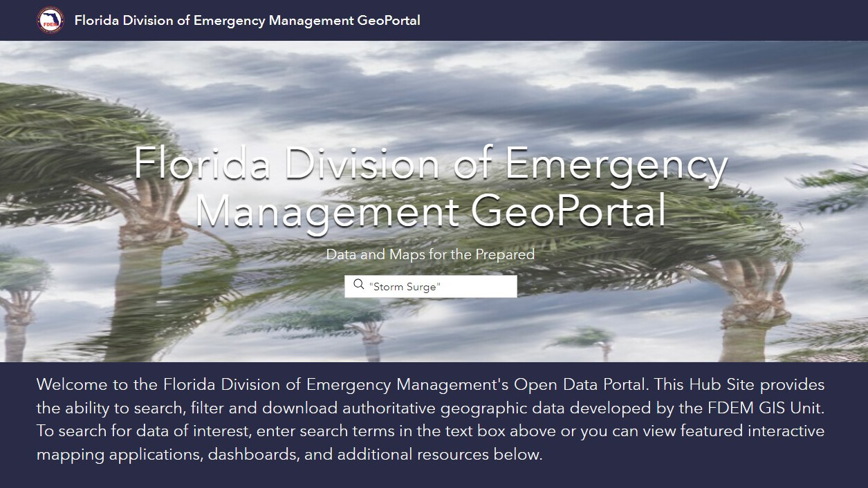Screen dimensions: 868x488
Task: Click the magnifying glass search icon
Action: [x=358, y=285]
